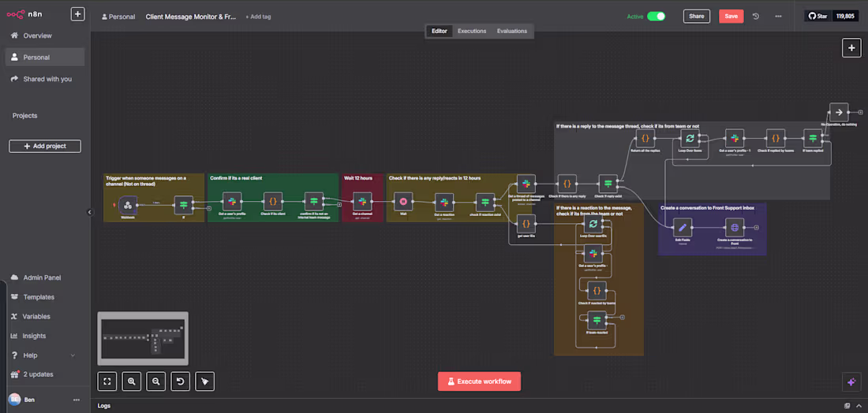The width and height of the screenshot is (868, 413).
Task: Switch to the Executions tab
Action: (472, 31)
